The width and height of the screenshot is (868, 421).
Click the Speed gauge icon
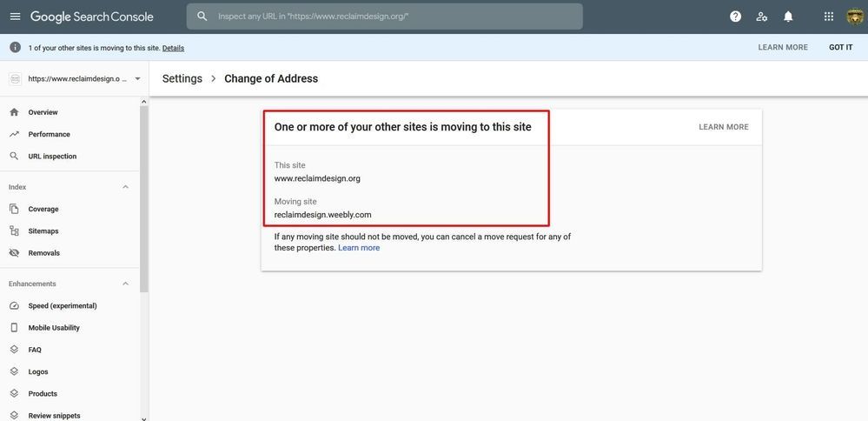point(15,306)
